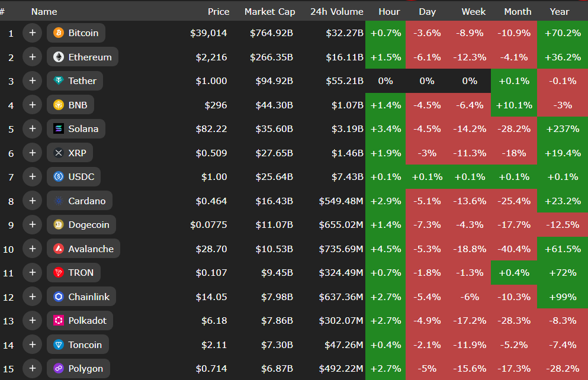This screenshot has width=588, height=380.
Task: Select the Week column header
Action: [x=474, y=12]
